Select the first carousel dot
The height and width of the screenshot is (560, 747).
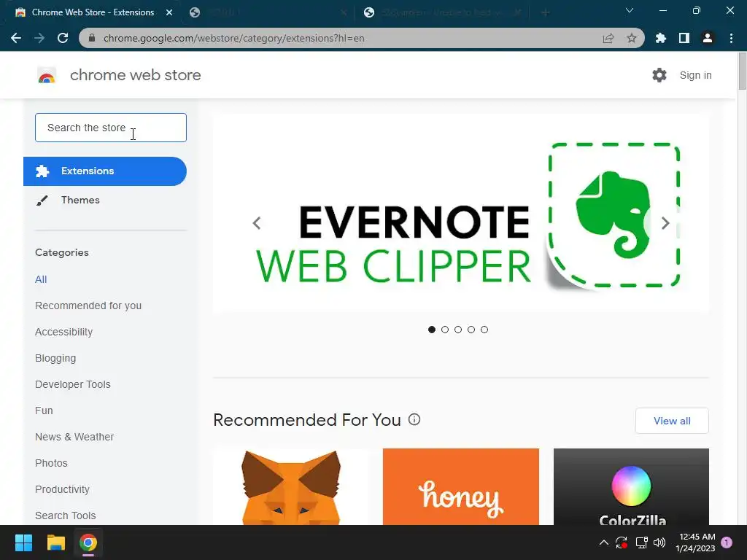432,330
